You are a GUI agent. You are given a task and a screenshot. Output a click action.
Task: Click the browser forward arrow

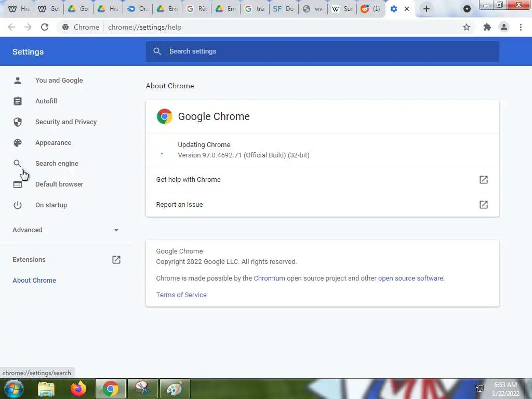click(x=28, y=27)
